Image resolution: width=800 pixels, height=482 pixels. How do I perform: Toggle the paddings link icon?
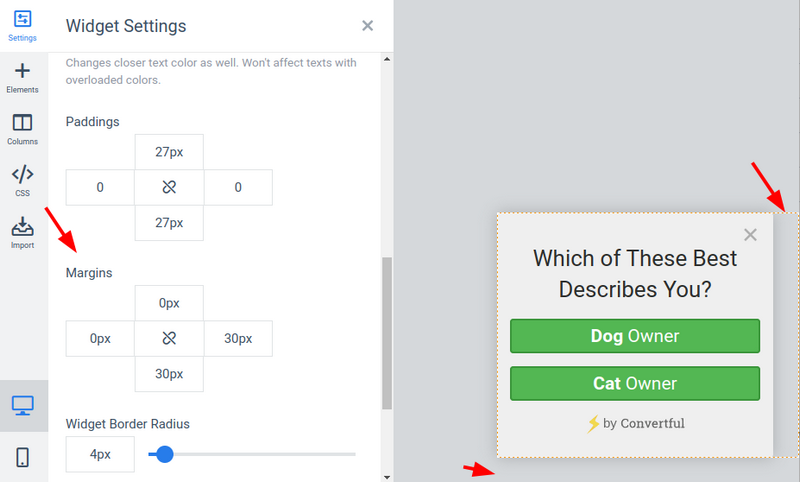pos(169,187)
